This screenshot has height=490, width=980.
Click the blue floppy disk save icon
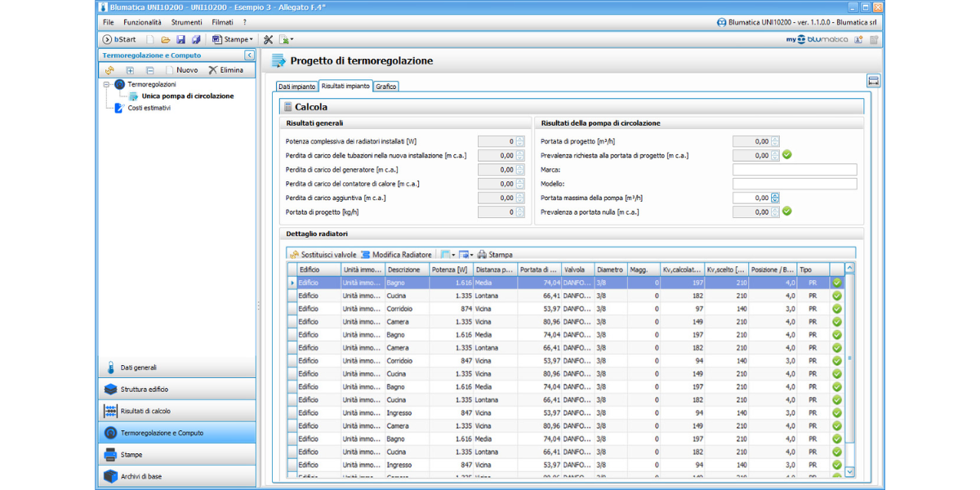click(180, 39)
